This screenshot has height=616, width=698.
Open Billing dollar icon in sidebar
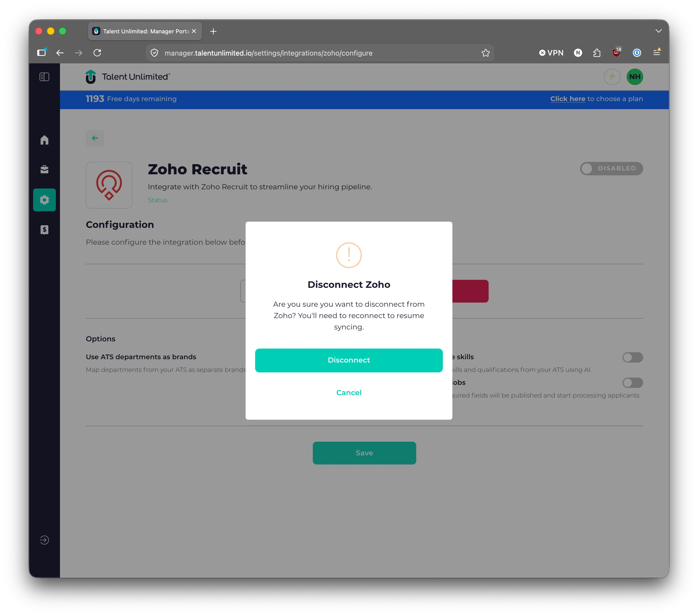click(x=44, y=230)
